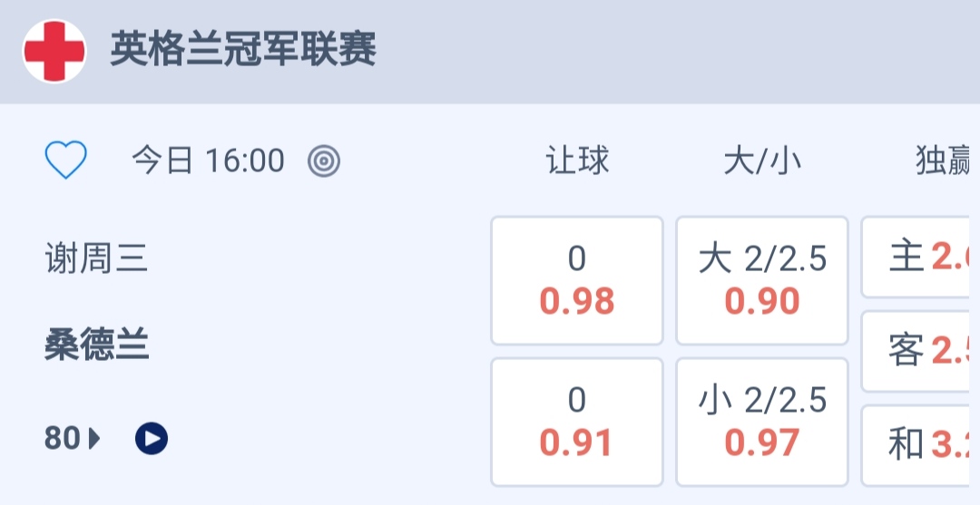
Task: Tap the England red cross flag icon
Action: pos(54,52)
